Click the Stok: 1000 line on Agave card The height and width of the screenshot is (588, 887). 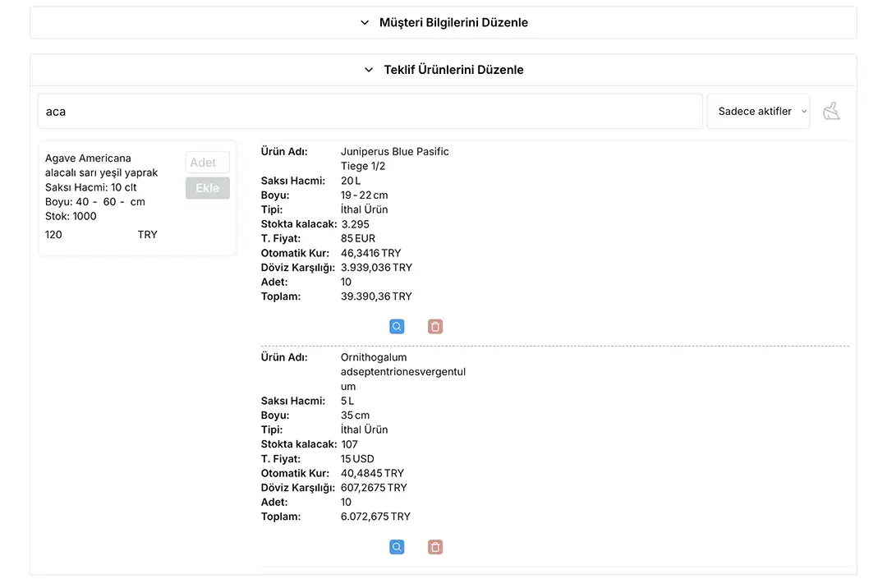pyautogui.click(x=71, y=217)
